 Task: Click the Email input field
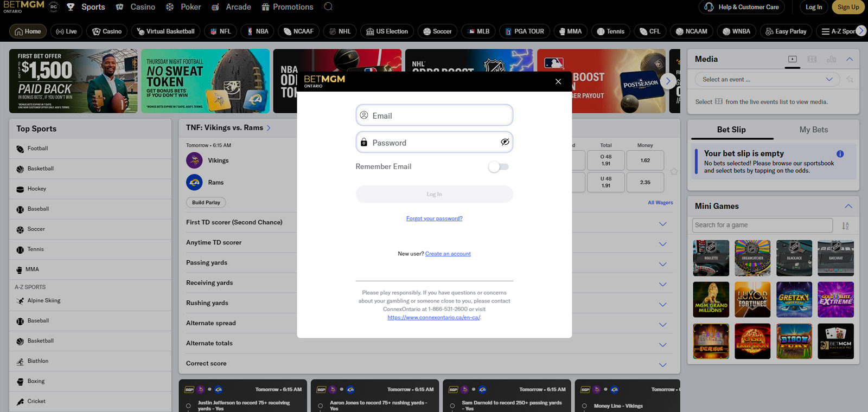pos(435,115)
